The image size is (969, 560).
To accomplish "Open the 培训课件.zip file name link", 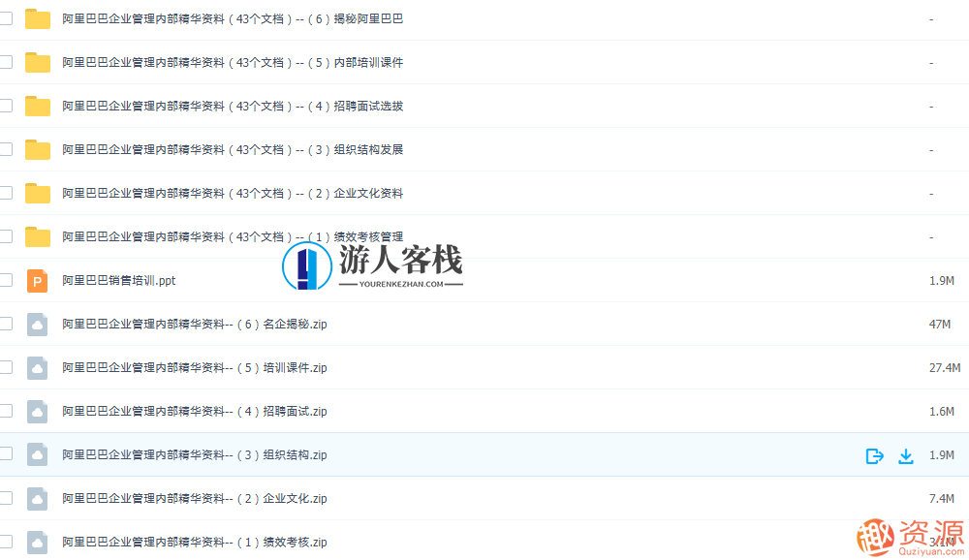I will point(193,367).
